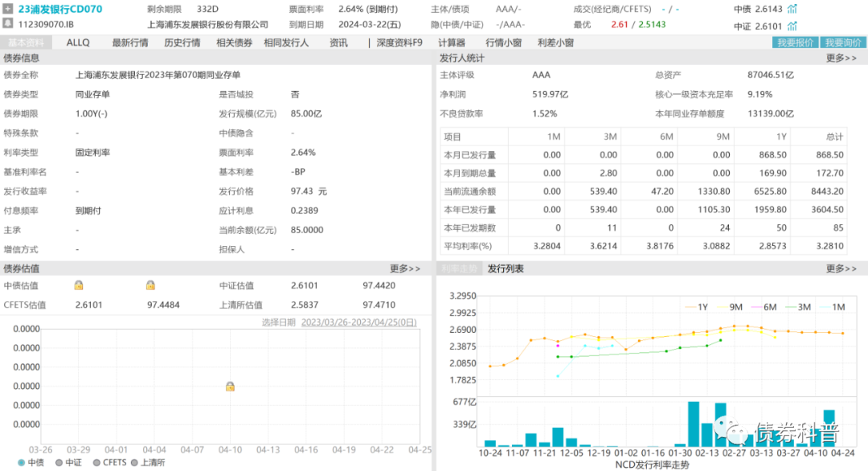
Task: Open the 历史行情 tab
Action: (182, 43)
